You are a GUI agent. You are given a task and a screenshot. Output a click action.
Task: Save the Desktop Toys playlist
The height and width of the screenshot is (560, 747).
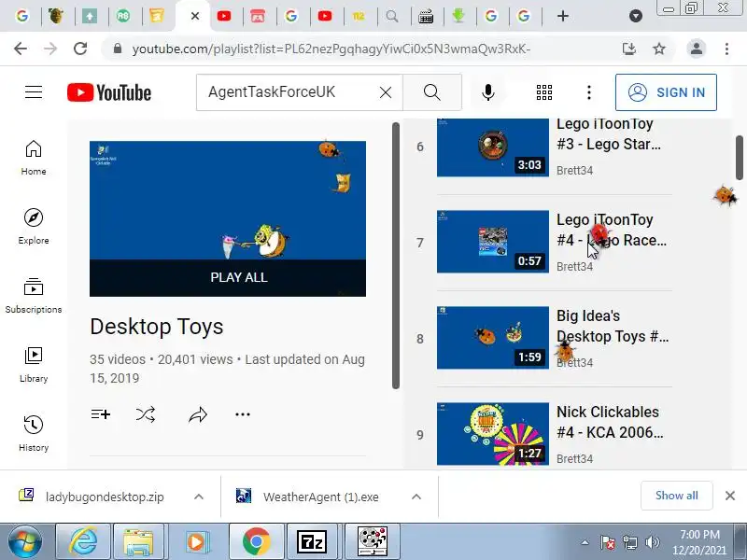[101, 414]
